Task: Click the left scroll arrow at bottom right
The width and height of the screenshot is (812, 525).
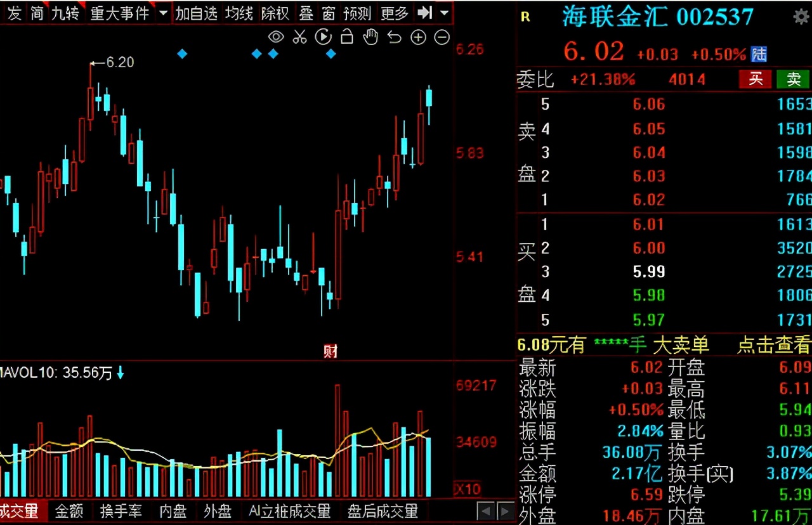Action: tap(486, 511)
